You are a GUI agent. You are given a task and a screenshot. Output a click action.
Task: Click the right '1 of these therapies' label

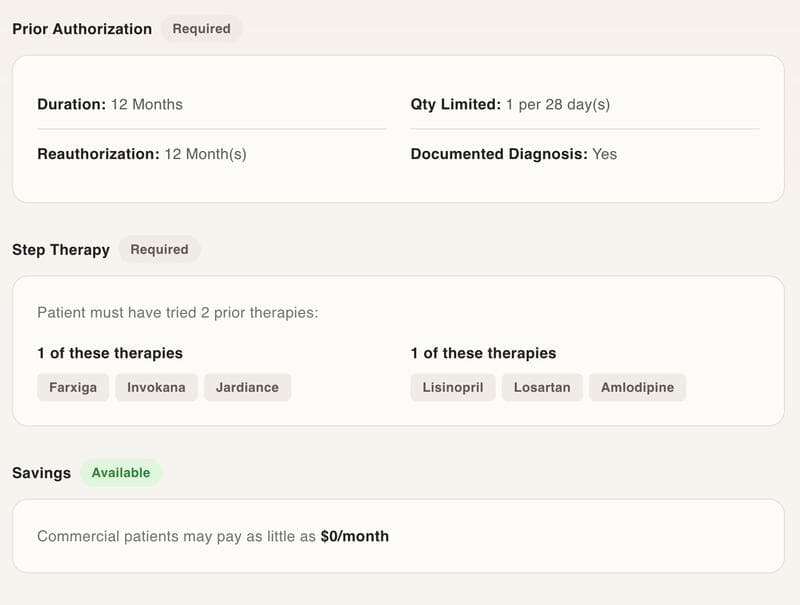[x=483, y=353]
